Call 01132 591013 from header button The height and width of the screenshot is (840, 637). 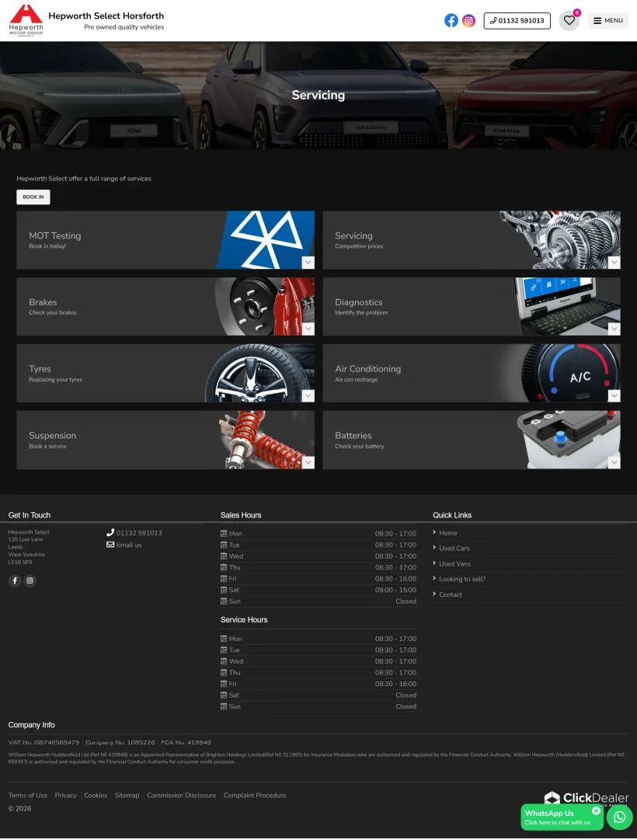517,21
